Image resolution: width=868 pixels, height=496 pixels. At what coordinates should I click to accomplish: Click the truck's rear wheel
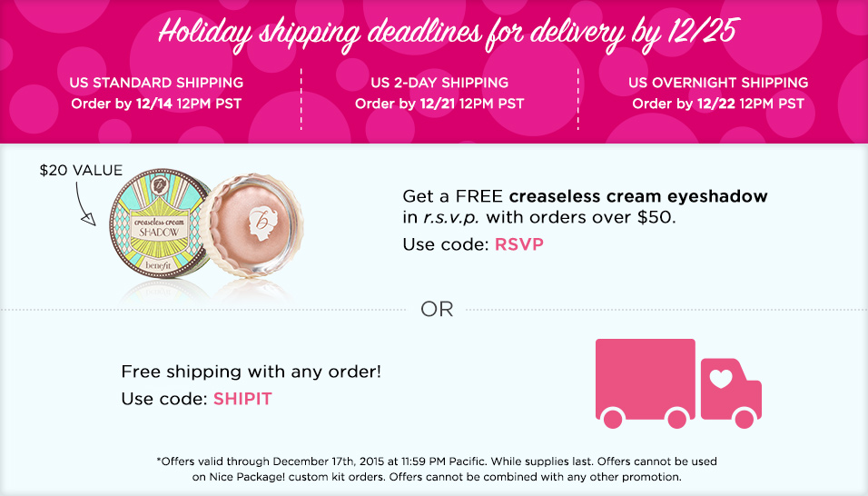point(613,418)
